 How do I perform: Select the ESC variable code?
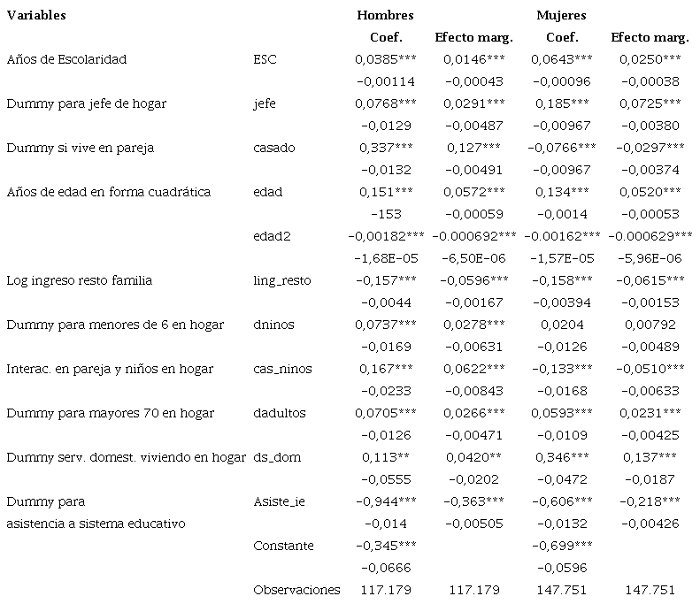click(x=264, y=59)
